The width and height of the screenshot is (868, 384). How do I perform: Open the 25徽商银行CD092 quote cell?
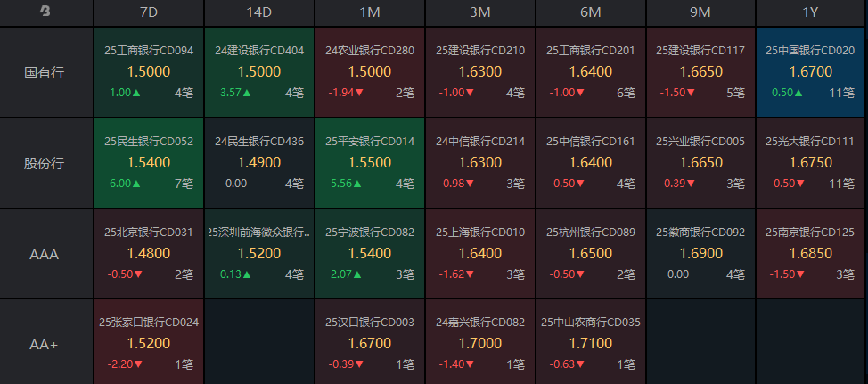(700, 254)
